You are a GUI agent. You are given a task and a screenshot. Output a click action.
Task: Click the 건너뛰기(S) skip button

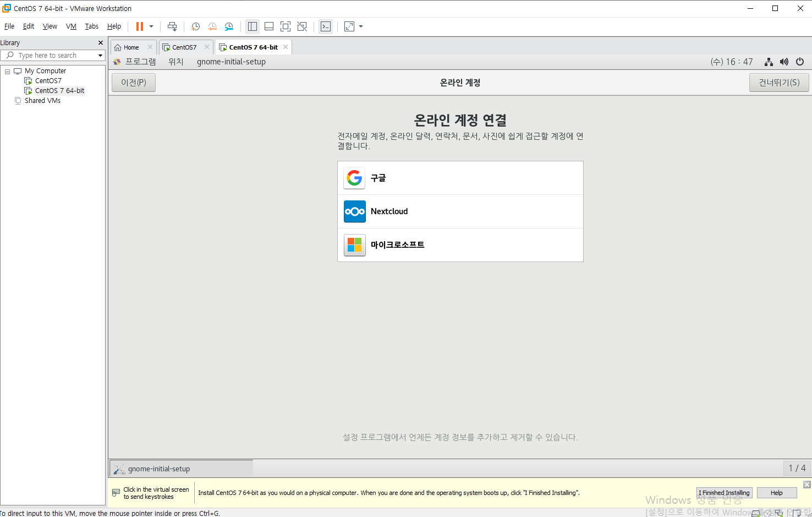coord(779,83)
